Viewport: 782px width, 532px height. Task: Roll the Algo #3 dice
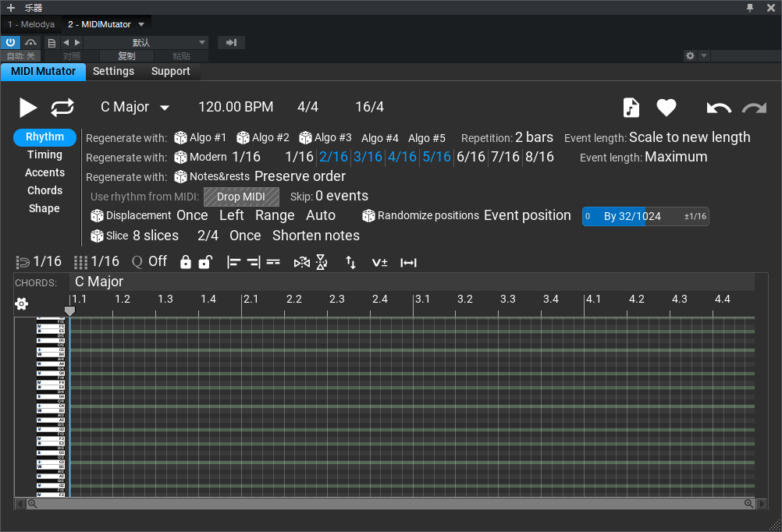pos(305,137)
